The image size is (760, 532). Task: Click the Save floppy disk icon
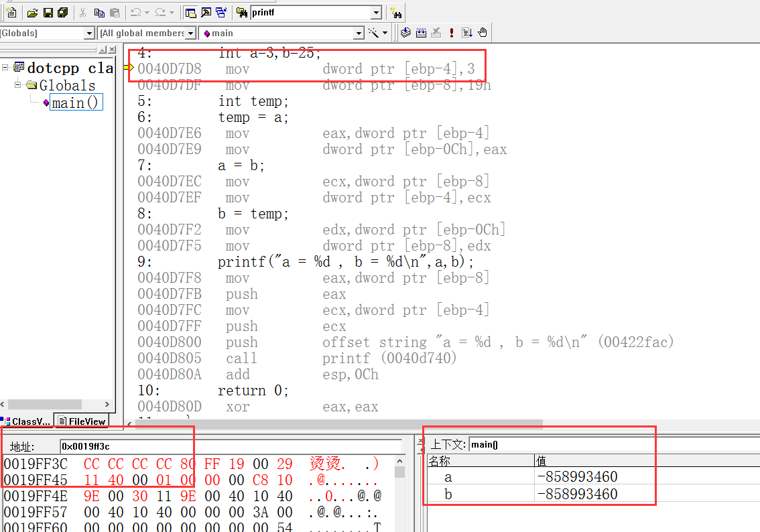(48, 13)
